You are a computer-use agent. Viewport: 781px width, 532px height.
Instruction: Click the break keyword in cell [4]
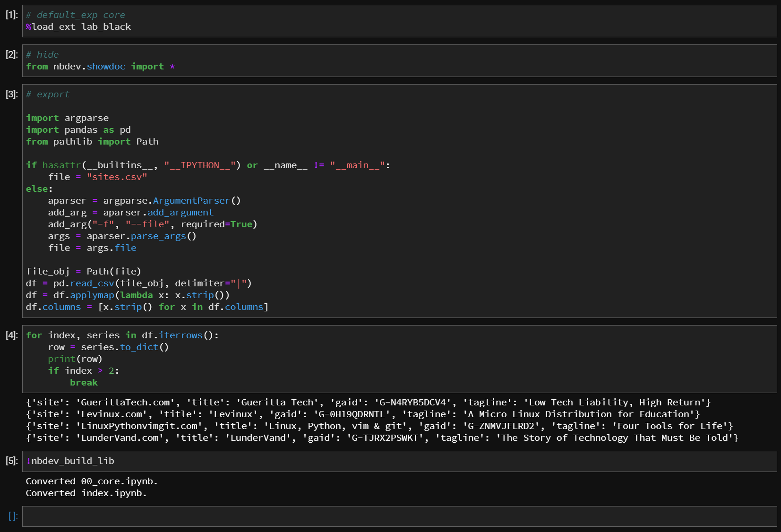pos(83,382)
